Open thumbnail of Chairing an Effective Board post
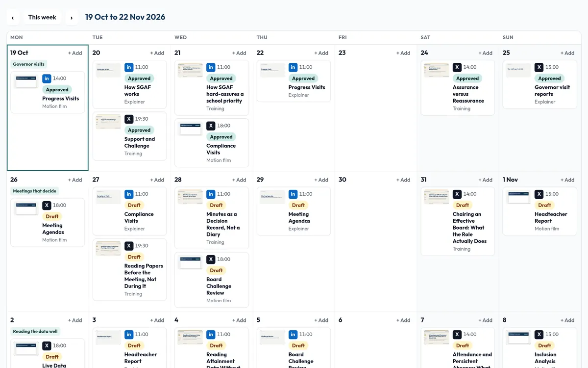 pyautogui.click(x=437, y=197)
